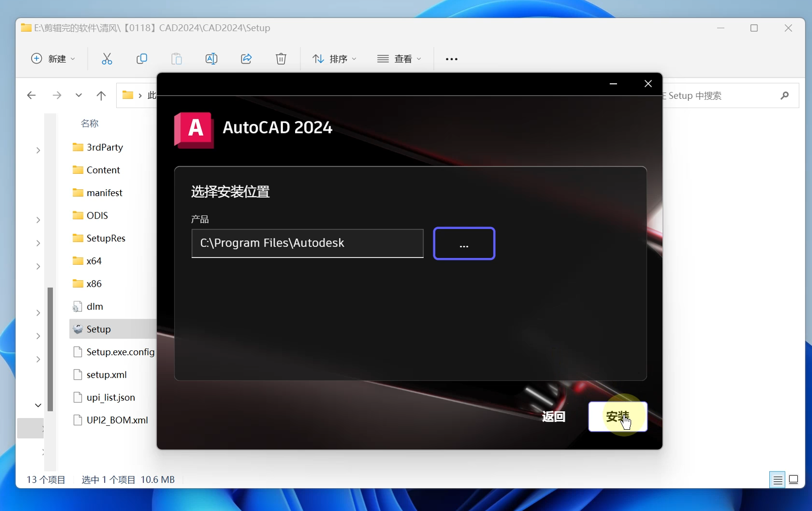Select the UPI2_BOM.xml file

click(117, 420)
